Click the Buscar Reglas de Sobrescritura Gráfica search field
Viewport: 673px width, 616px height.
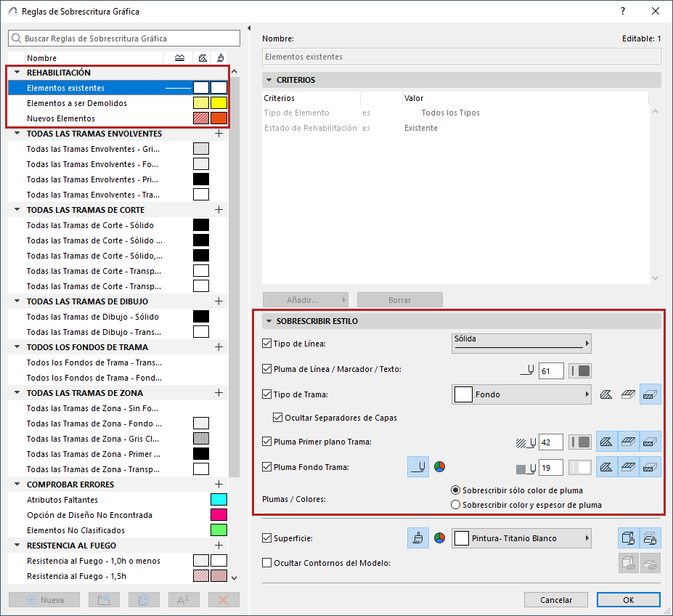tap(124, 38)
